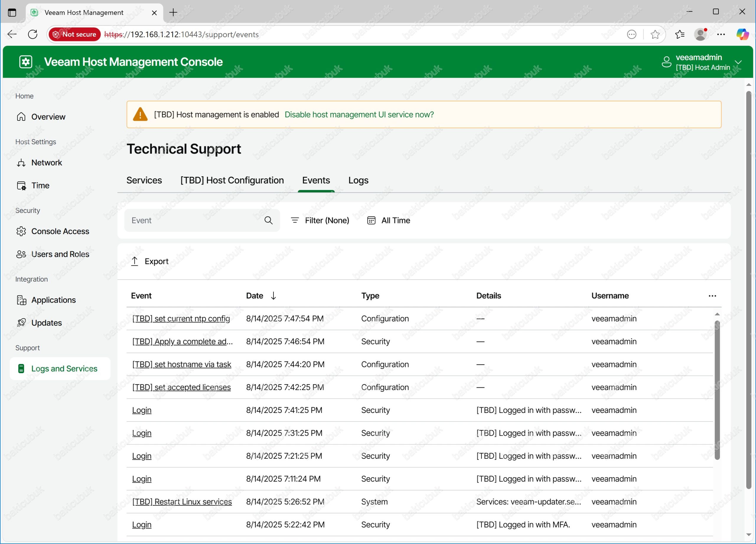This screenshot has height=544, width=756.
Task: Click the events table scrollbar thumb
Action: coord(717,390)
